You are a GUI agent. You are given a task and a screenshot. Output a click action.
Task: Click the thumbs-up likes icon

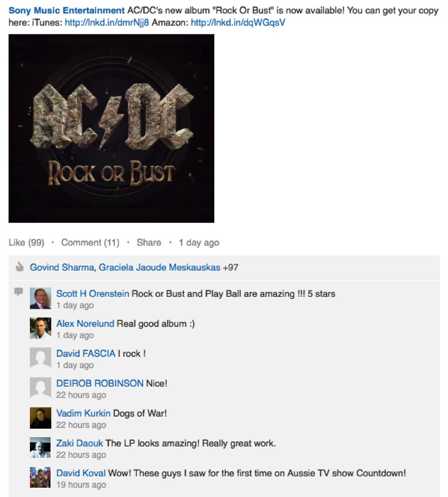point(20,267)
